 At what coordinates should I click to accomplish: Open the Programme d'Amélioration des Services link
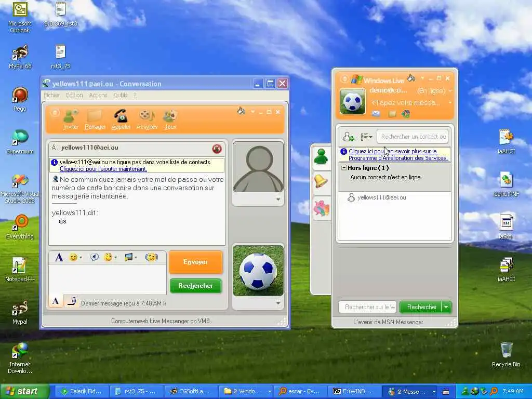pos(398,155)
